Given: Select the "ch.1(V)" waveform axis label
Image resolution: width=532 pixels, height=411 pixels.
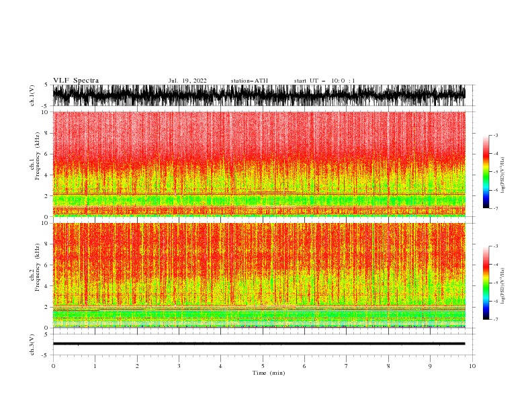Looking at the screenshot, I should [x=32, y=95].
